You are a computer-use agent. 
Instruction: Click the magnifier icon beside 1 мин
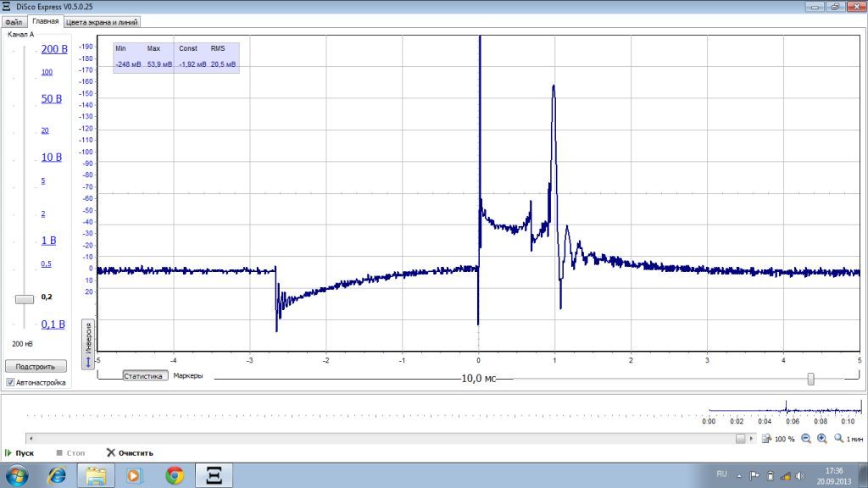pyautogui.click(x=839, y=439)
